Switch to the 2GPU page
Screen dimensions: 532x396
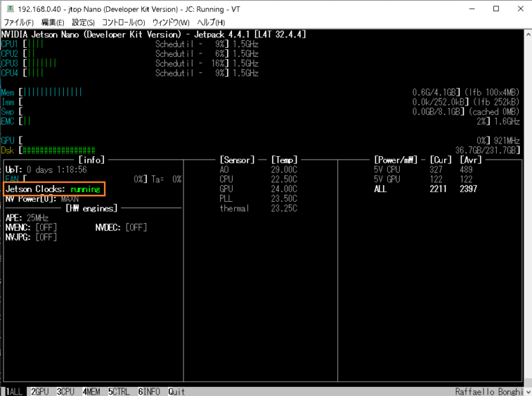pyautogui.click(x=40, y=391)
